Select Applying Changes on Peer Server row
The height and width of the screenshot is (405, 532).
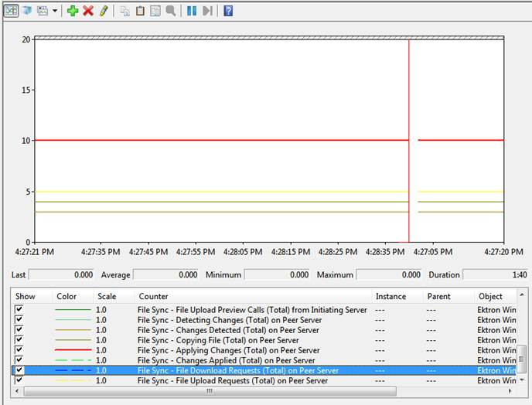(x=264, y=350)
